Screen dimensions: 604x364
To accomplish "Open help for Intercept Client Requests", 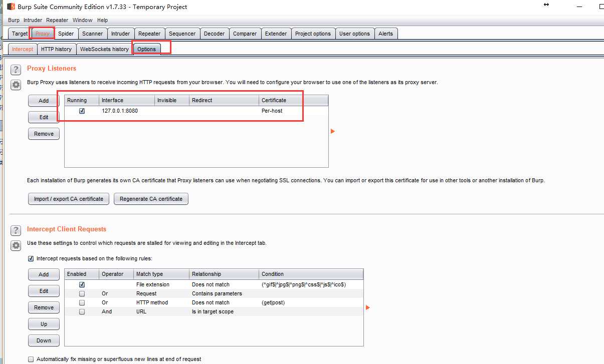I will click(x=16, y=230).
